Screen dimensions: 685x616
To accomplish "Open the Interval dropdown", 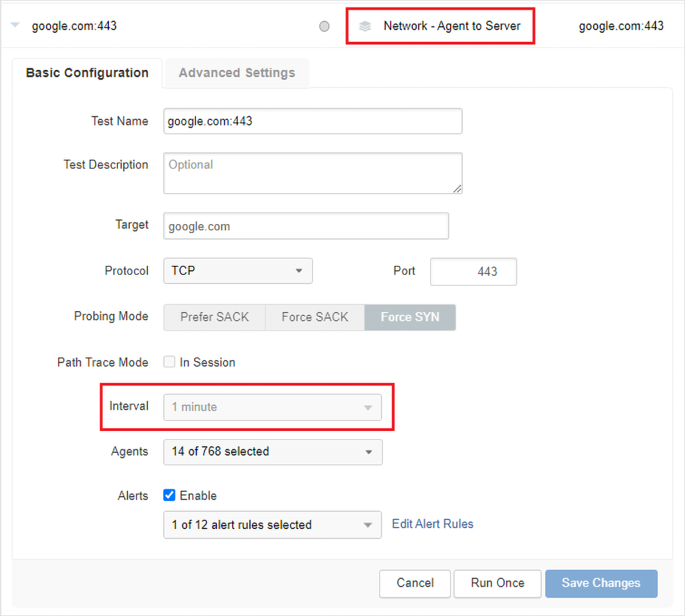I will [272, 407].
